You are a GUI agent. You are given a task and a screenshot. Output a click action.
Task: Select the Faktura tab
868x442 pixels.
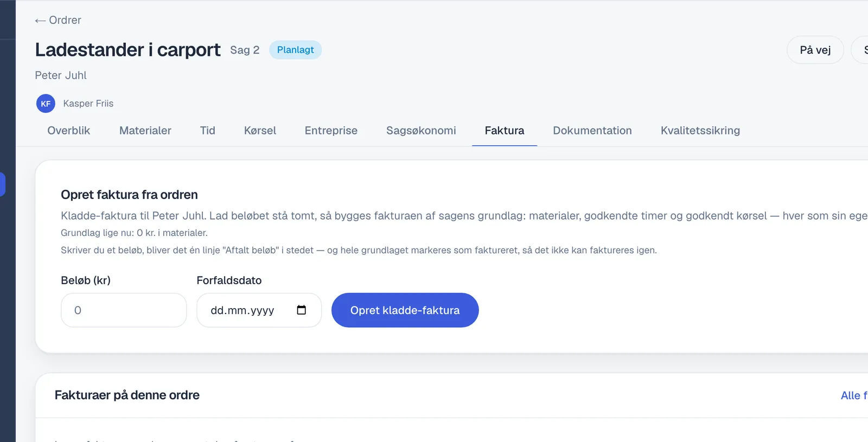click(505, 131)
